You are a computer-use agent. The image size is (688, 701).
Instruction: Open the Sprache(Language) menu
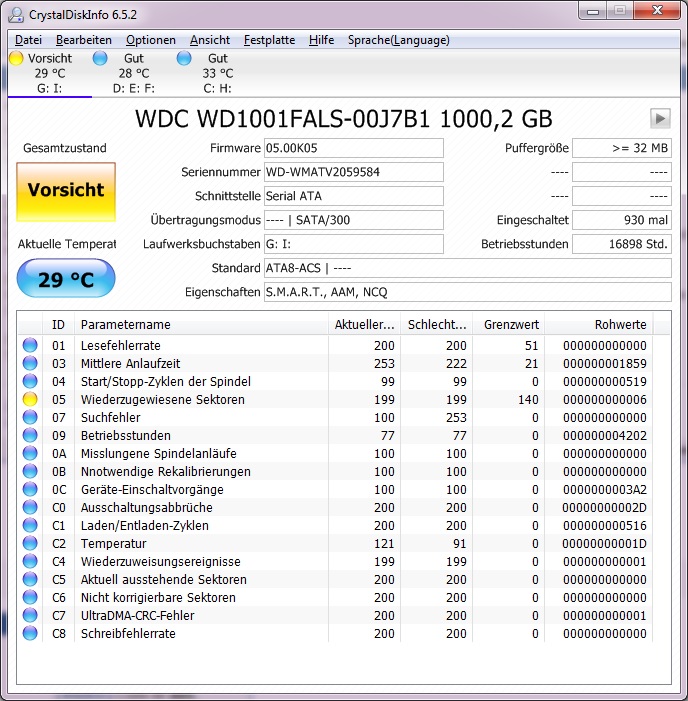399,40
